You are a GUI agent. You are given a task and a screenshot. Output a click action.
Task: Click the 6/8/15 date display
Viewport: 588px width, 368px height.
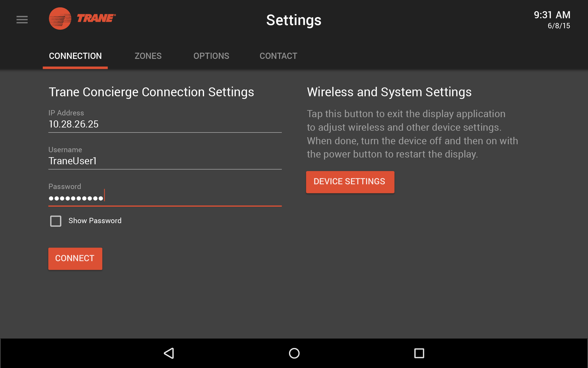(559, 26)
